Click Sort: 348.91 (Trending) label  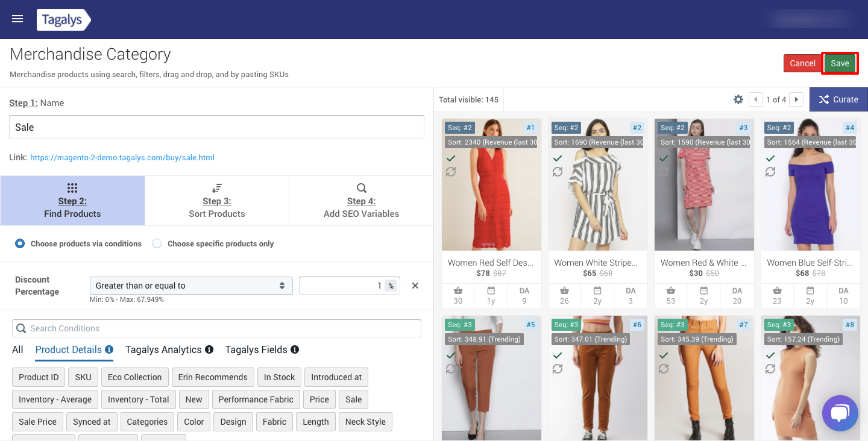484,339
